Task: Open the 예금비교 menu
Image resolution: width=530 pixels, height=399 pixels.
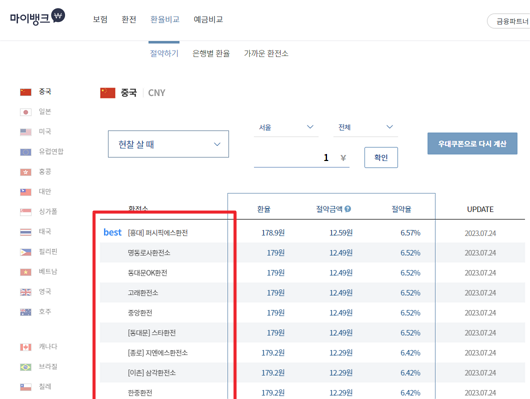Action: pos(208,19)
